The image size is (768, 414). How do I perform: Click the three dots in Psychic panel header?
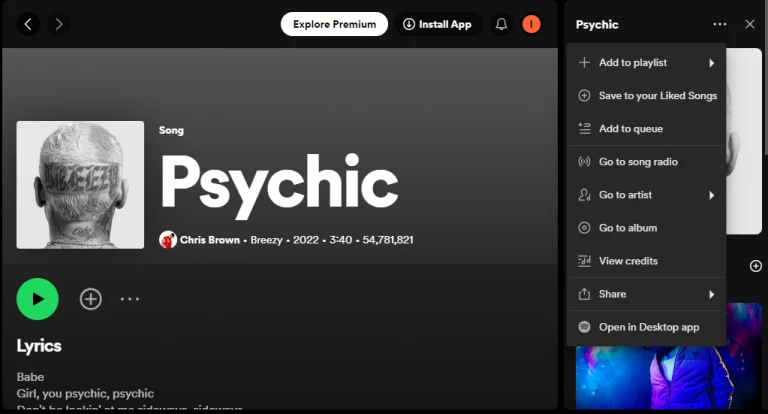(x=720, y=24)
